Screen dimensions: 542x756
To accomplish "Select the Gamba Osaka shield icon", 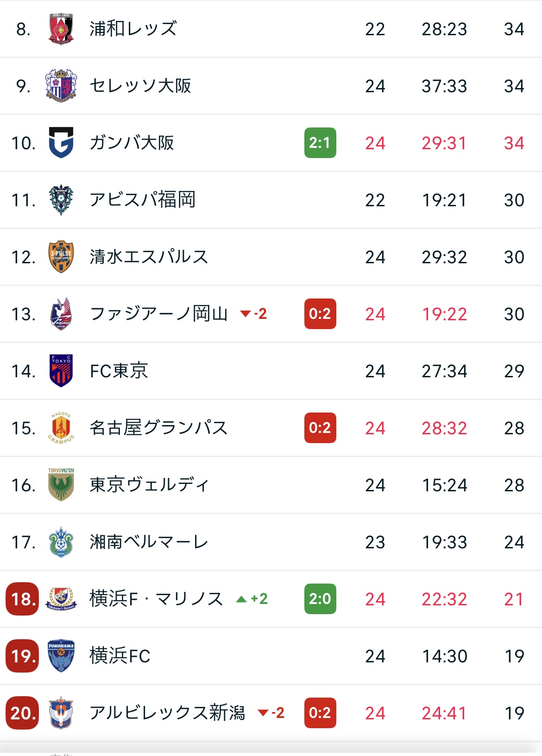I will [x=61, y=143].
